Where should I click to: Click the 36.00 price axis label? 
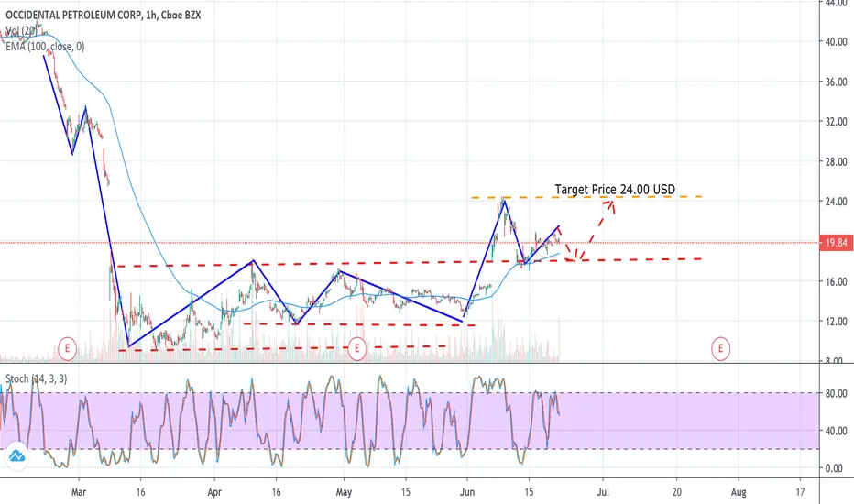(x=836, y=82)
